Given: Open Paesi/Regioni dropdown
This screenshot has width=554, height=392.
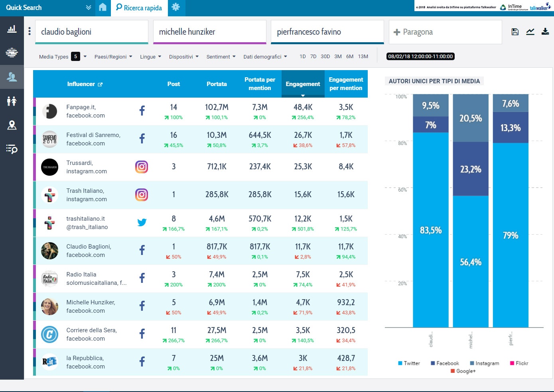Looking at the screenshot, I should click(x=113, y=57).
